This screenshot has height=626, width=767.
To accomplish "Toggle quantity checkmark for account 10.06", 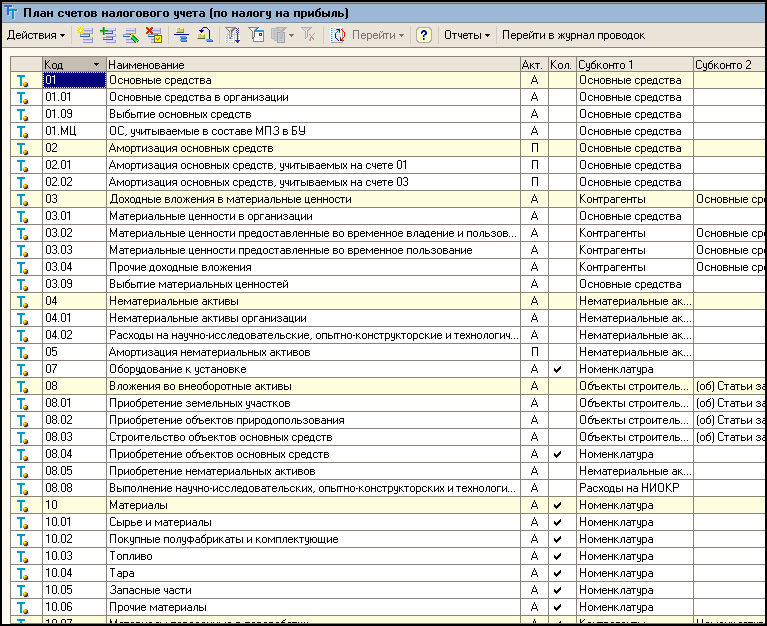I will click(558, 607).
